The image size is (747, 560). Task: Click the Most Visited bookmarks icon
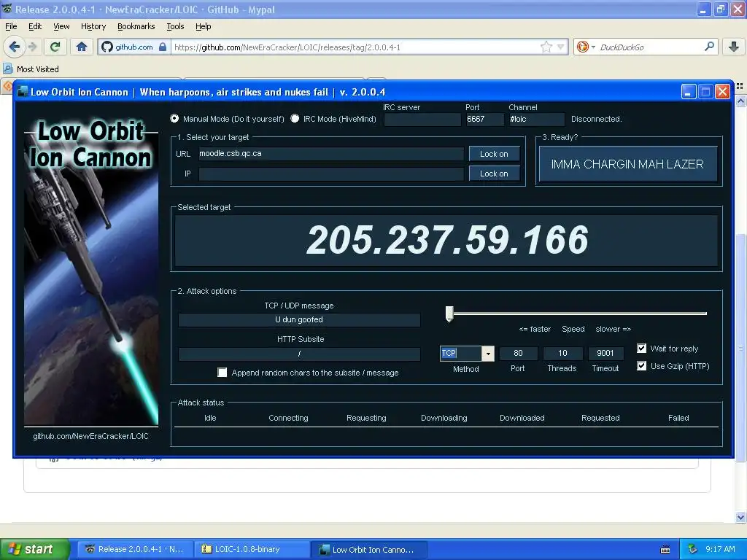[x=7, y=69]
